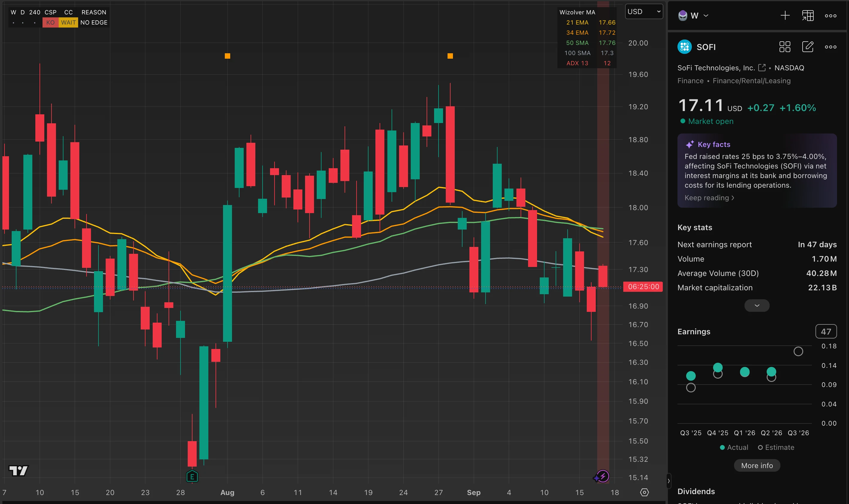Collapse the right side panel arrow

pyautogui.click(x=669, y=481)
